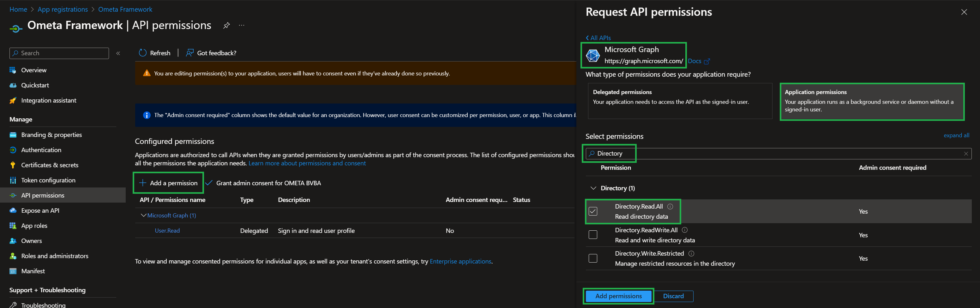
Task: Click API / Permissions name column header
Action: tap(172, 200)
